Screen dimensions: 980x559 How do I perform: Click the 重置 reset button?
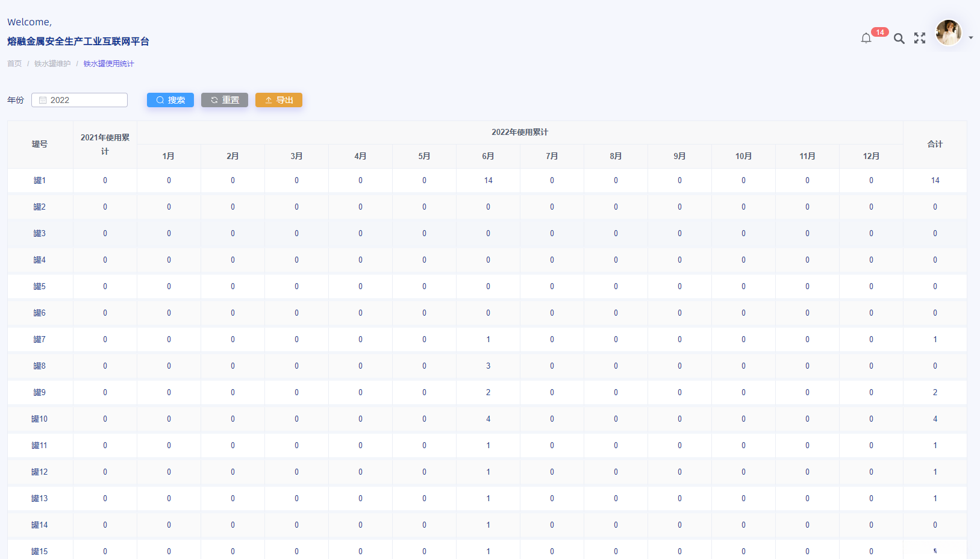pos(225,100)
